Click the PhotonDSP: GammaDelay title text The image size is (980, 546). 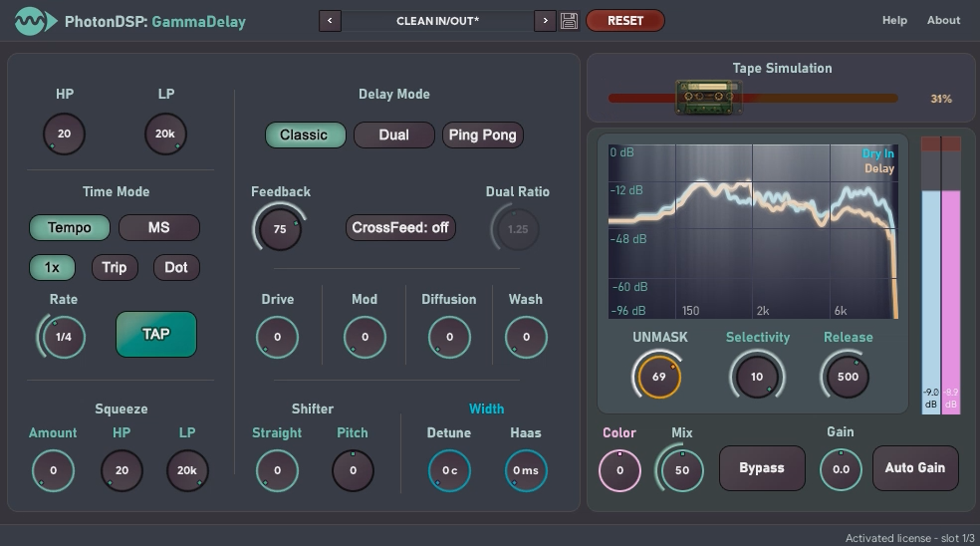coord(155,22)
